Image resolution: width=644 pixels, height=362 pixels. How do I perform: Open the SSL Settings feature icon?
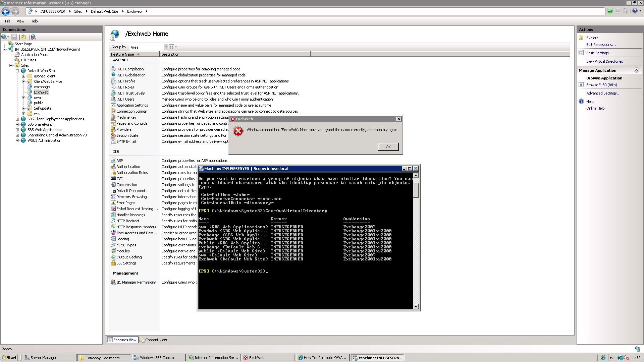[x=113, y=263]
